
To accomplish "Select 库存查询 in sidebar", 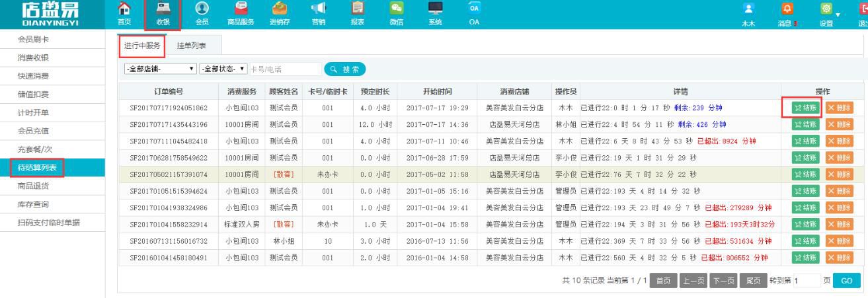I will pos(52,204).
